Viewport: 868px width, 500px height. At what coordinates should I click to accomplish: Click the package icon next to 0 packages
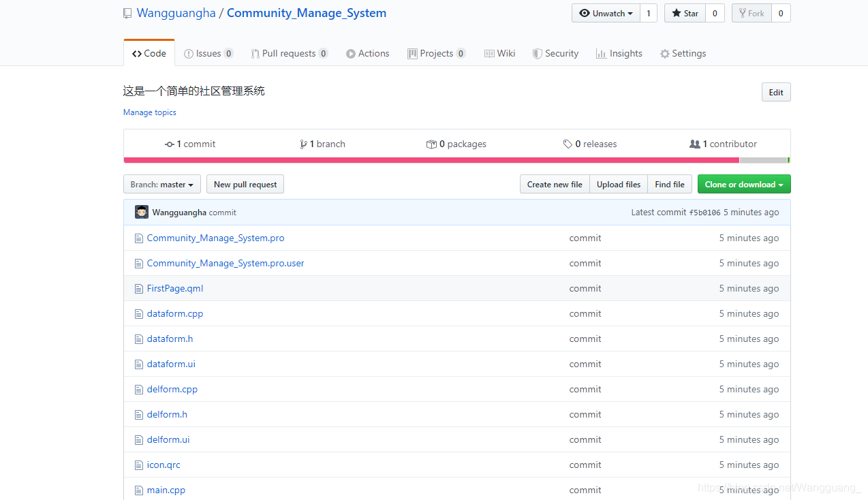click(x=431, y=144)
